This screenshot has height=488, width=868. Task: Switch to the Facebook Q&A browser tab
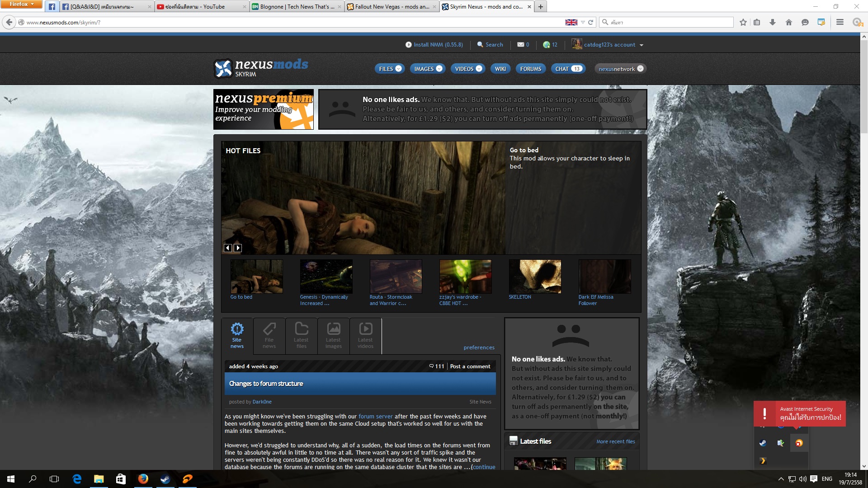tap(106, 7)
